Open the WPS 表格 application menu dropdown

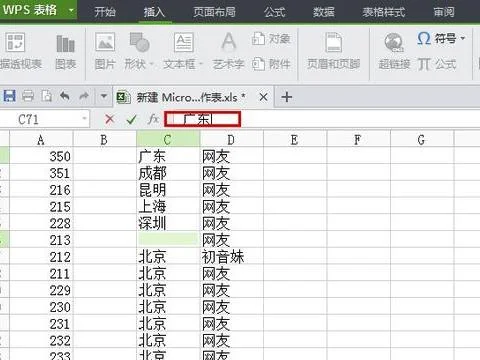71,10
